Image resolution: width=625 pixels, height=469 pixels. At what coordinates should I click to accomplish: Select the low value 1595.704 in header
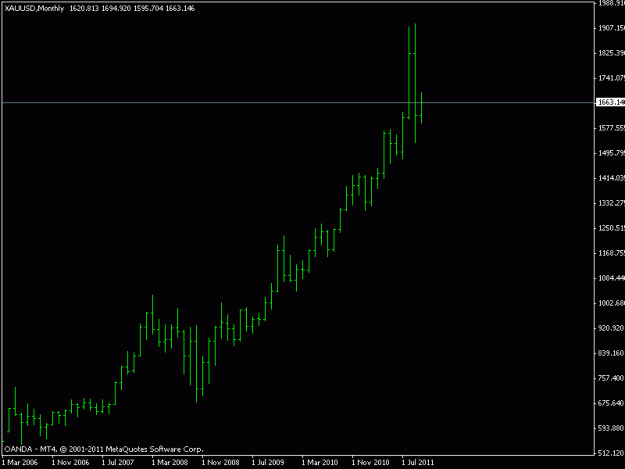pos(148,8)
